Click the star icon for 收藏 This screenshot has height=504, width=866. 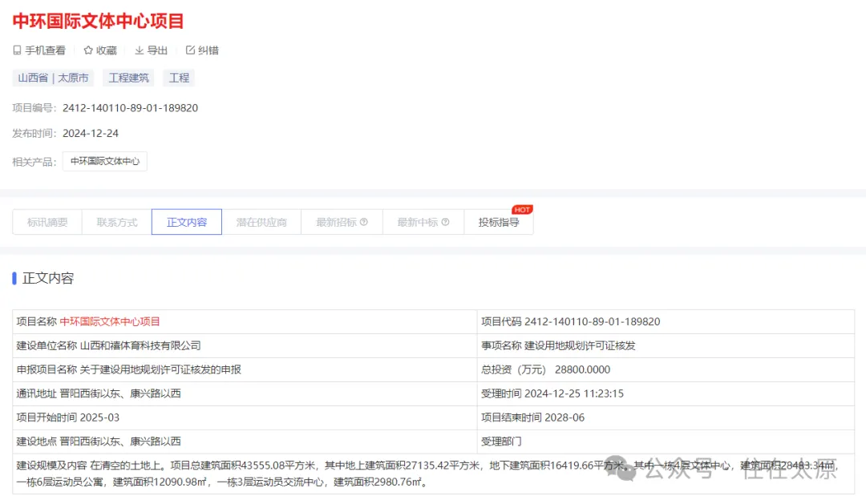click(x=88, y=50)
